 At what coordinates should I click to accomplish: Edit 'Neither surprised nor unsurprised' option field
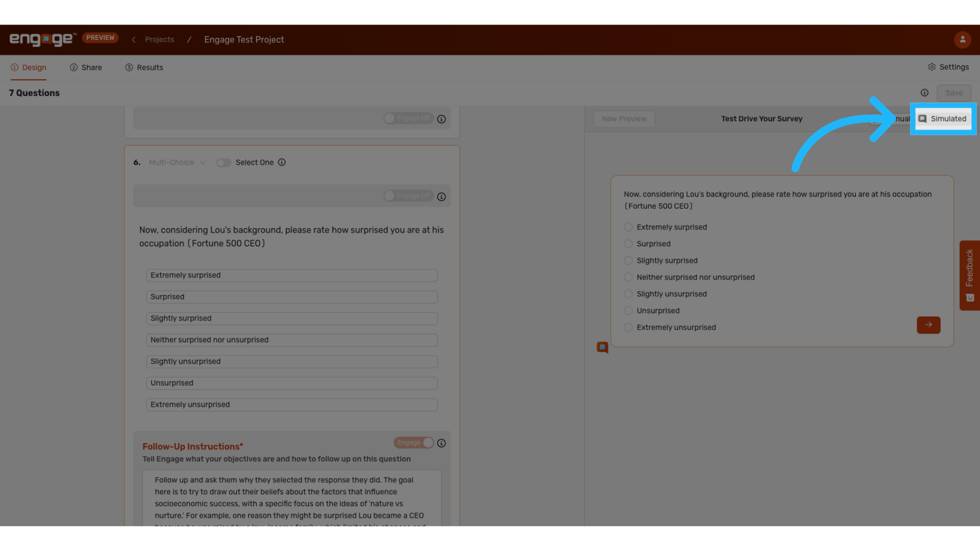pyautogui.click(x=291, y=340)
